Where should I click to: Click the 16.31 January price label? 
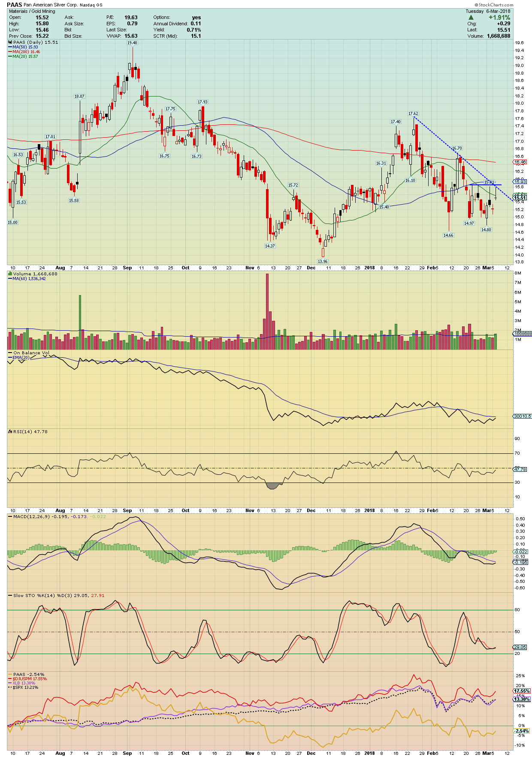click(381, 163)
